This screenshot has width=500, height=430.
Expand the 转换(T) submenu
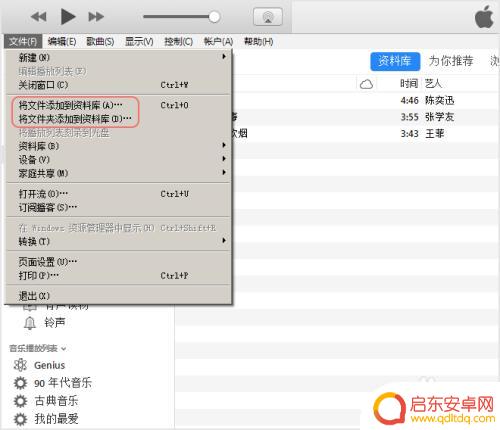click(119, 241)
